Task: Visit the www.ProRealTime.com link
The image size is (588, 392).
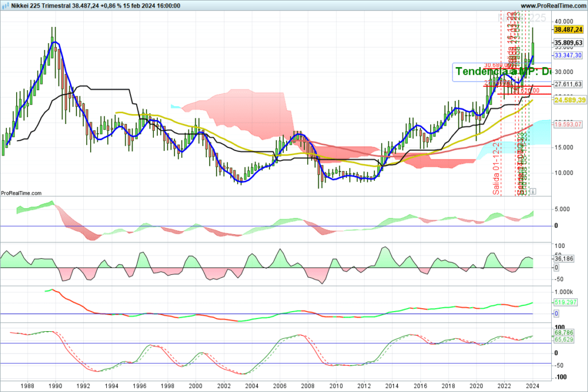Action: (553, 6)
